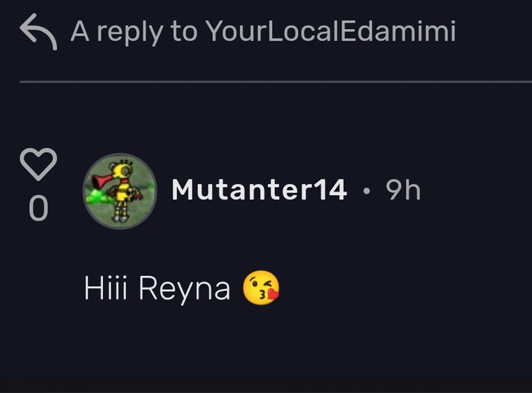
Task: Click the YourLocalEdamimi name in header
Action: [330, 31]
